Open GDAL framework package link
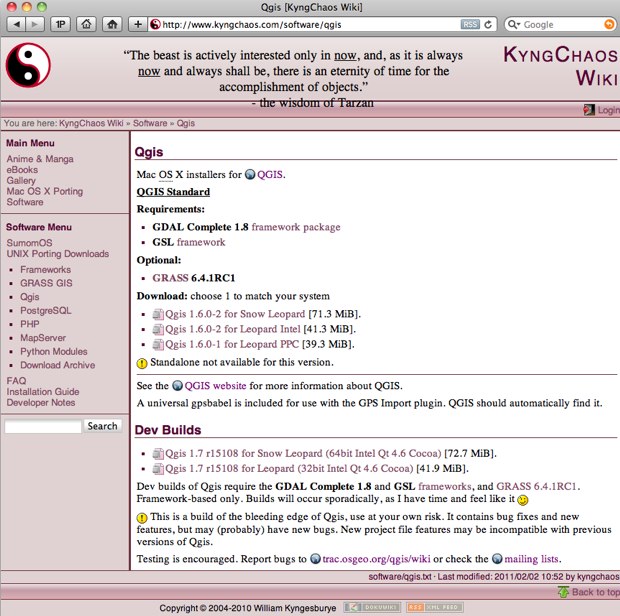This screenshot has width=620, height=616. 296,227
